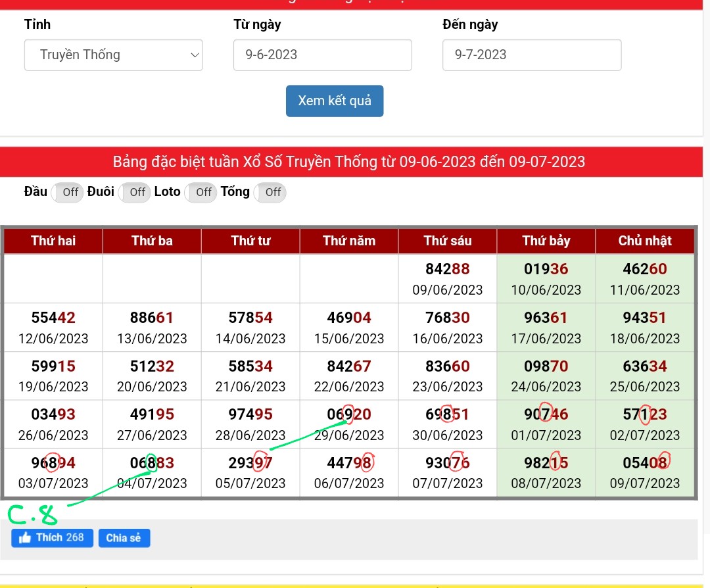Click the Thứ tư column header
Viewport: 710px width, 588px height.
tap(250, 241)
